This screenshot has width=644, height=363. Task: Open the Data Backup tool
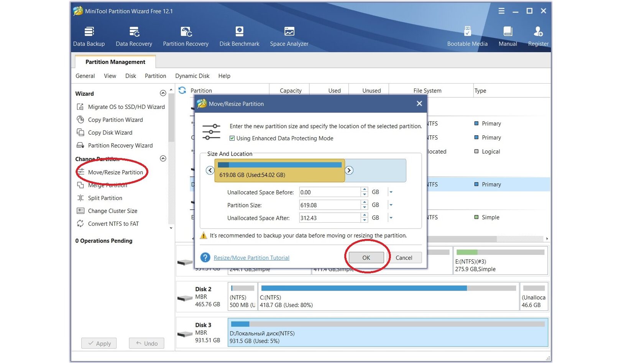89,36
